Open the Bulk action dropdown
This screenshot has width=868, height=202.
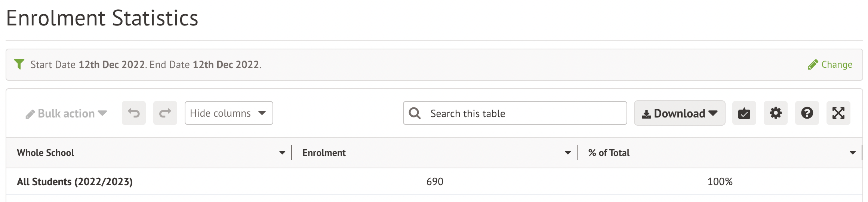click(x=66, y=113)
